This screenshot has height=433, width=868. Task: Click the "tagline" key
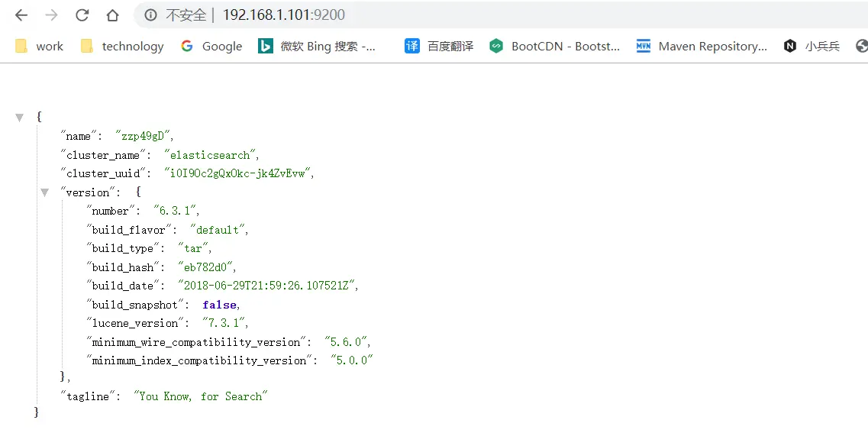(x=88, y=396)
